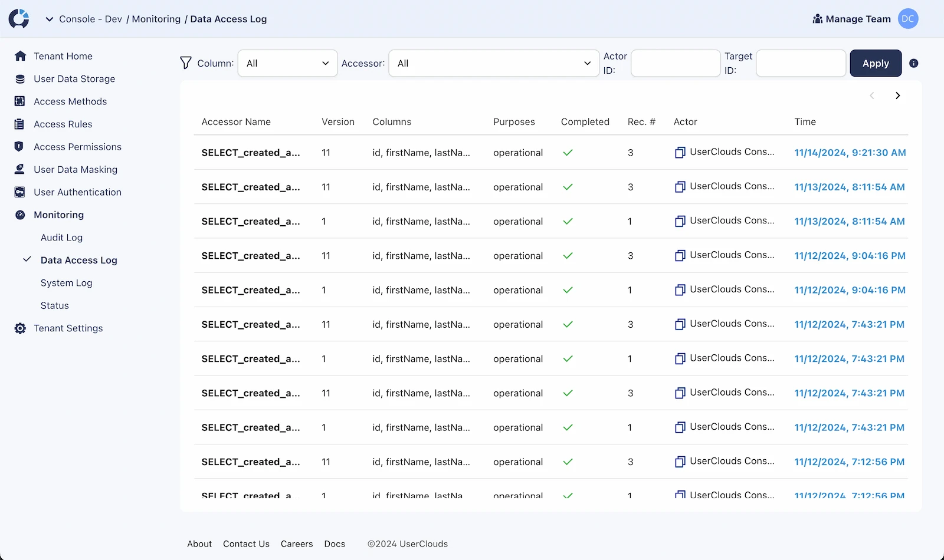Select Data Access Log submenu item
The width and height of the screenshot is (944, 560).
(x=78, y=261)
